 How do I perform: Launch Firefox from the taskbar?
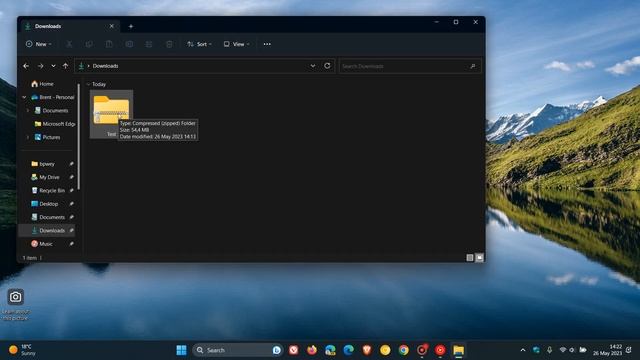click(x=312, y=350)
